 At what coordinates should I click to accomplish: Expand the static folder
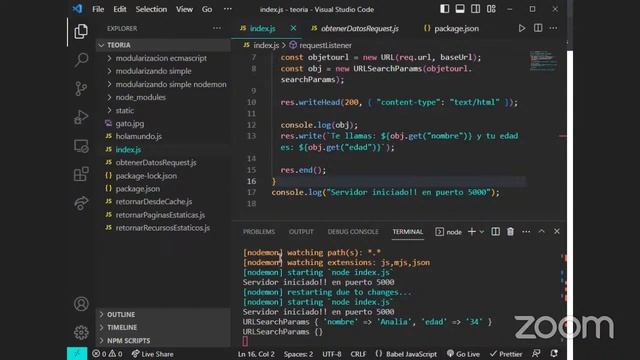pyautogui.click(x=163, y=110)
